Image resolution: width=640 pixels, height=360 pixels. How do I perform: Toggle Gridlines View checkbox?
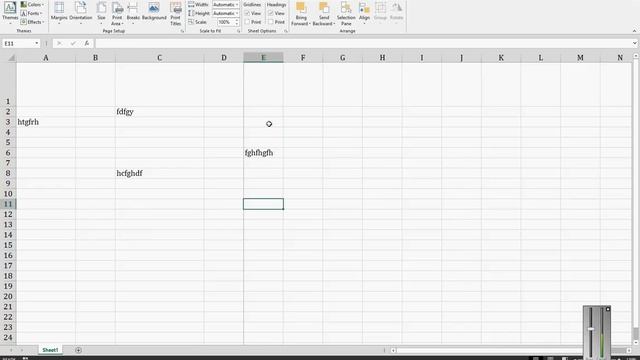pyautogui.click(x=247, y=13)
